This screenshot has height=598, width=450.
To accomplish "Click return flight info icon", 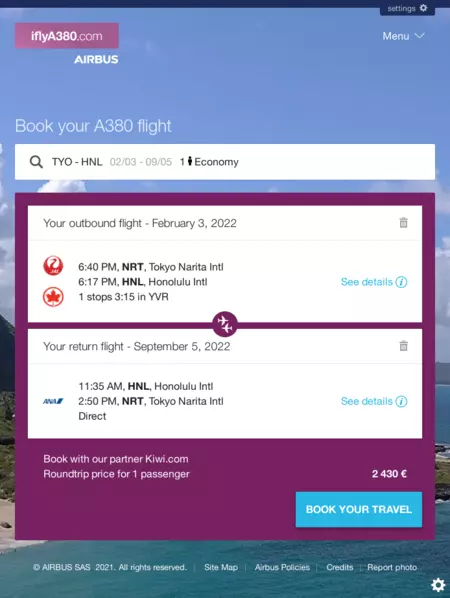I will 401,401.
